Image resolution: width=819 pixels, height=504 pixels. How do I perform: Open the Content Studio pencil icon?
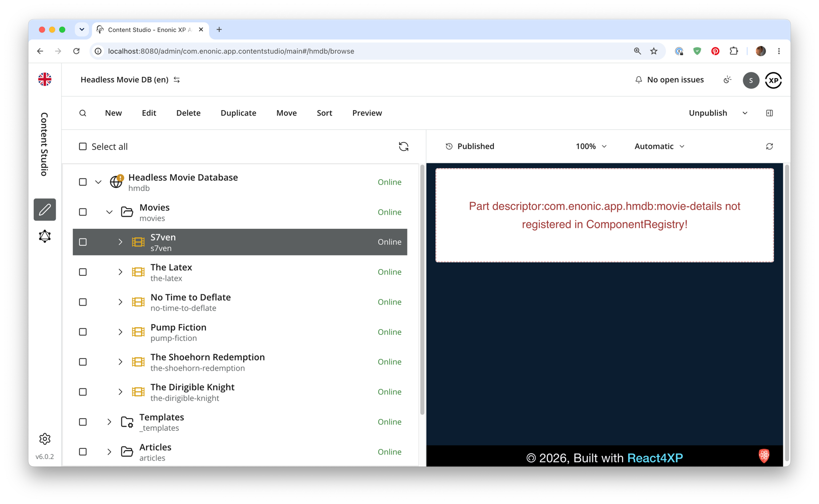[45, 210]
